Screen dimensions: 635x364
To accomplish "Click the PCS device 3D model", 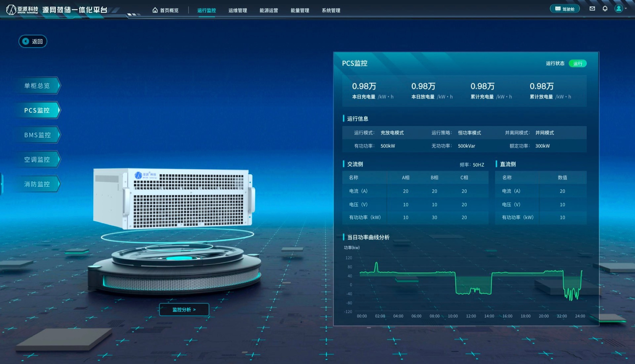I will click(174, 199).
